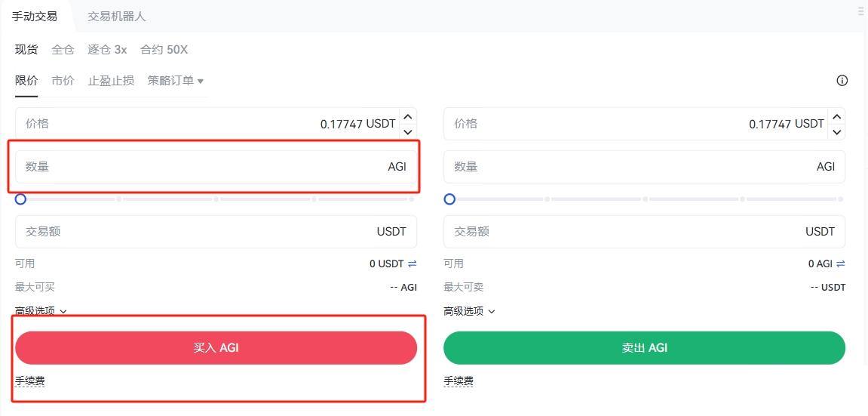Click the transfer icon next to 0 AGI
The height and width of the screenshot is (416, 868).
coord(840,263)
